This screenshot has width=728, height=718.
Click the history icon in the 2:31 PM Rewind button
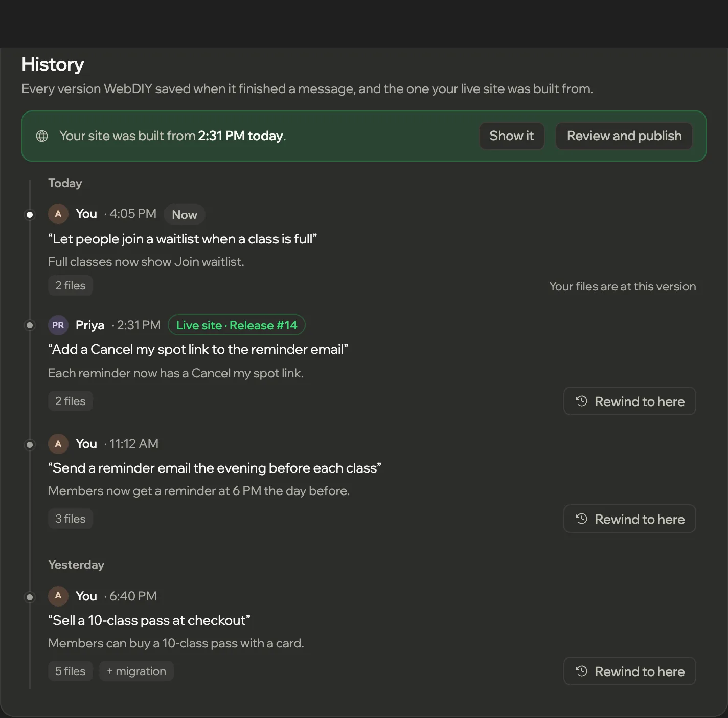[582, 401]
